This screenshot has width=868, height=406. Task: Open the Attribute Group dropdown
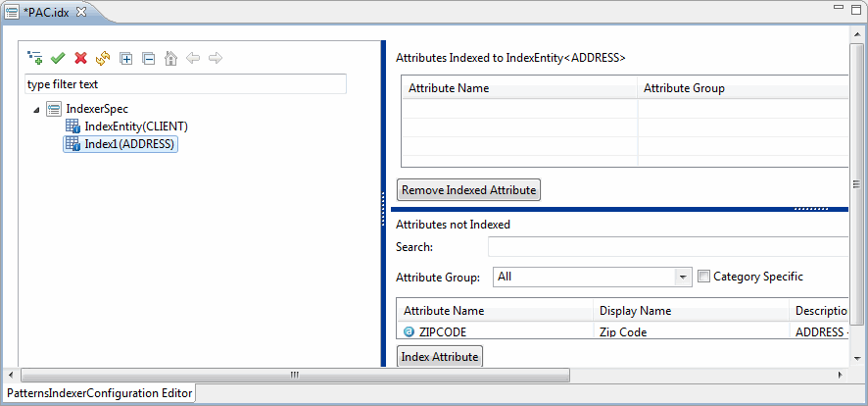click(x=683, y=277)
